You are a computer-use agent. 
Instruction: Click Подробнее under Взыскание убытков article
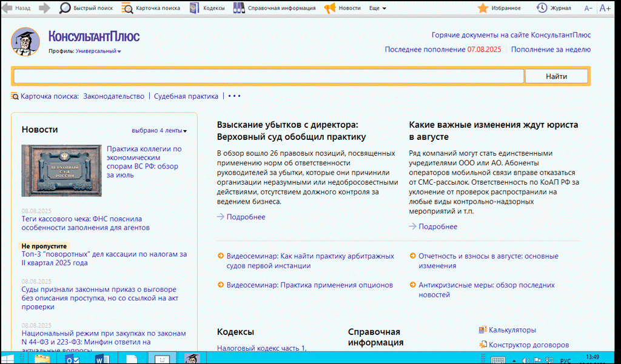click(x=246, y=217)
